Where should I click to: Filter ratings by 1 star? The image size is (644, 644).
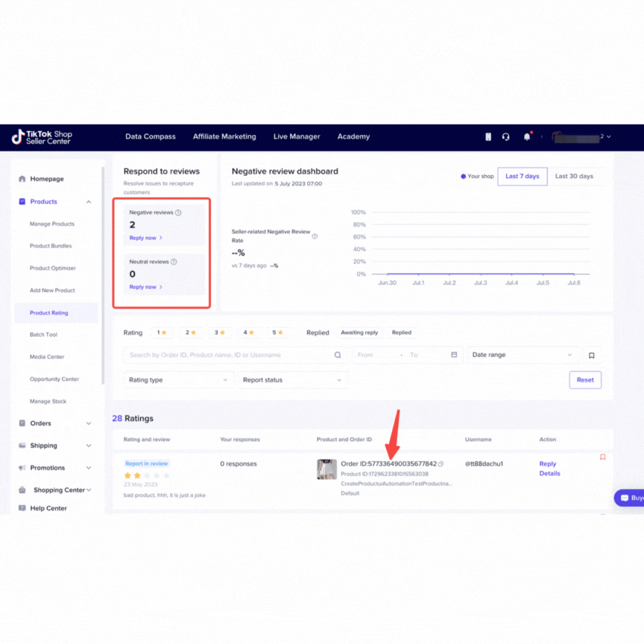[162, 332]
